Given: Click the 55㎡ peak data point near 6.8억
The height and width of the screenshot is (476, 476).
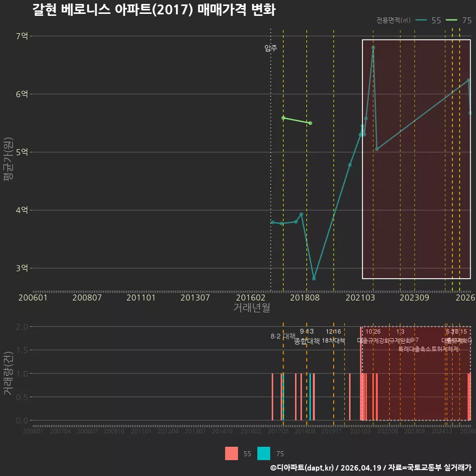Looking at the screenshot, I should tap(373, 48).
